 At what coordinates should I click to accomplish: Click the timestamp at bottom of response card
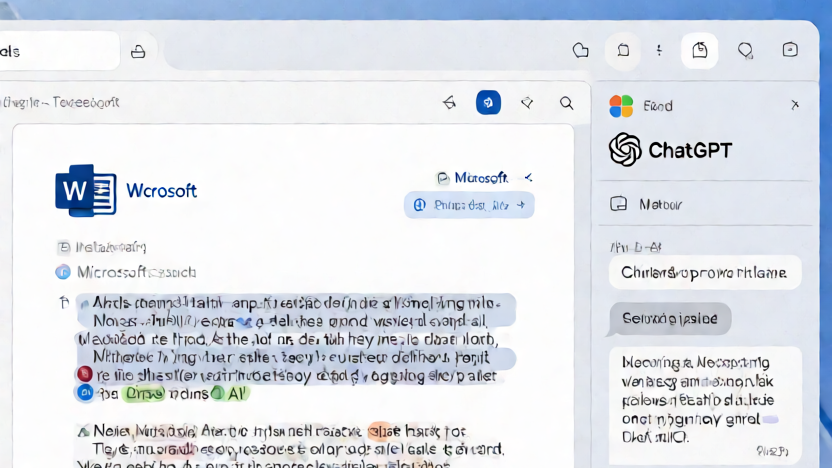coord(772,451)
